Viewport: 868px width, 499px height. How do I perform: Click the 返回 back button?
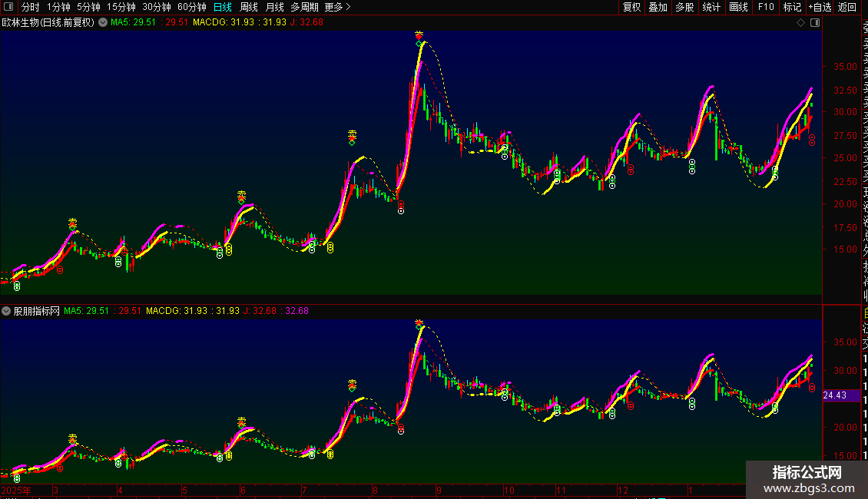(847, 7)
